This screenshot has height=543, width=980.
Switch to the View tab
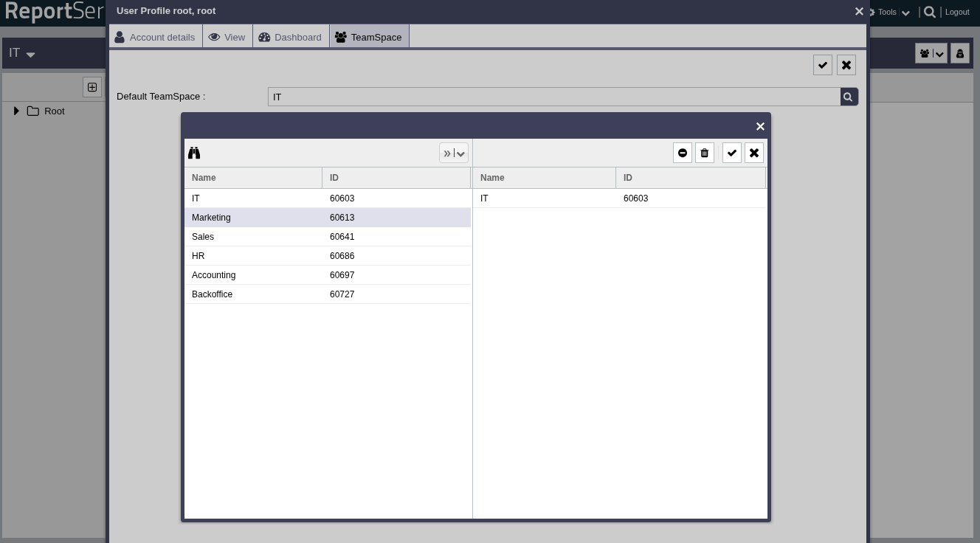click(x=227, y=37)
